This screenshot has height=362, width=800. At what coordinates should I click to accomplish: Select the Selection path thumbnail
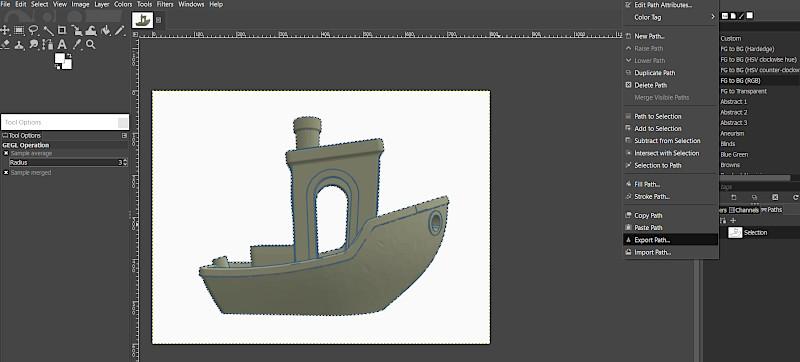tap(735, 232)
